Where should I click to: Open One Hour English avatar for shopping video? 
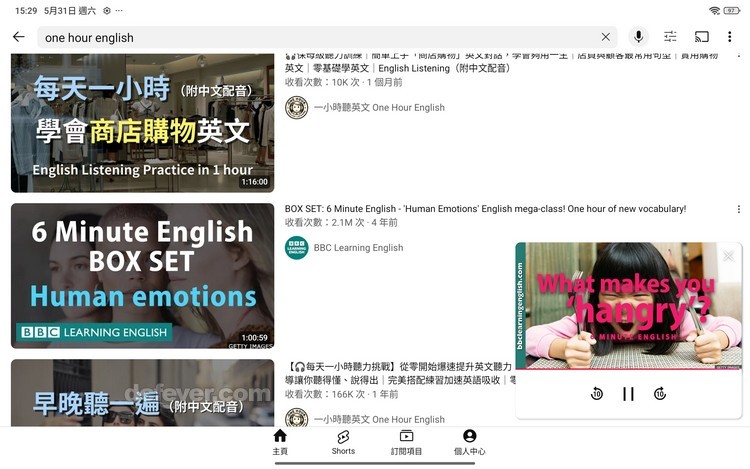[x=297, y=107]
